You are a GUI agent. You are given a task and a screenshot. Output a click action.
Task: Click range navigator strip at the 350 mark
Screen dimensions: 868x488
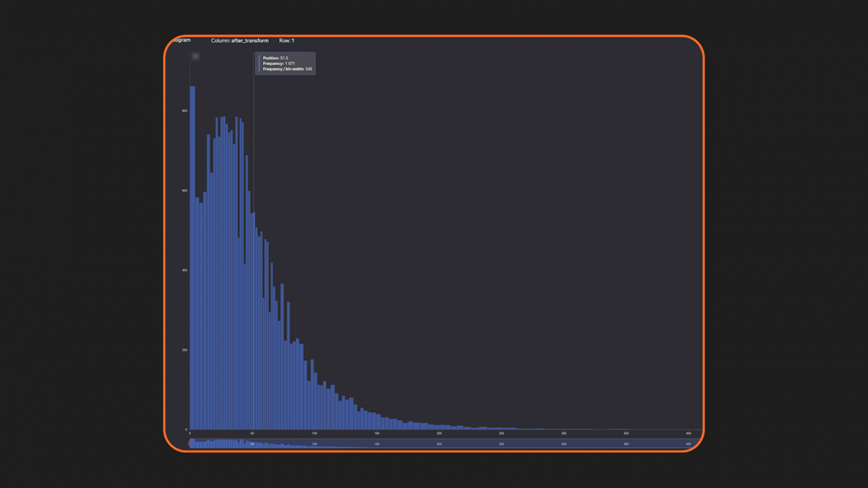click(626, 443)
